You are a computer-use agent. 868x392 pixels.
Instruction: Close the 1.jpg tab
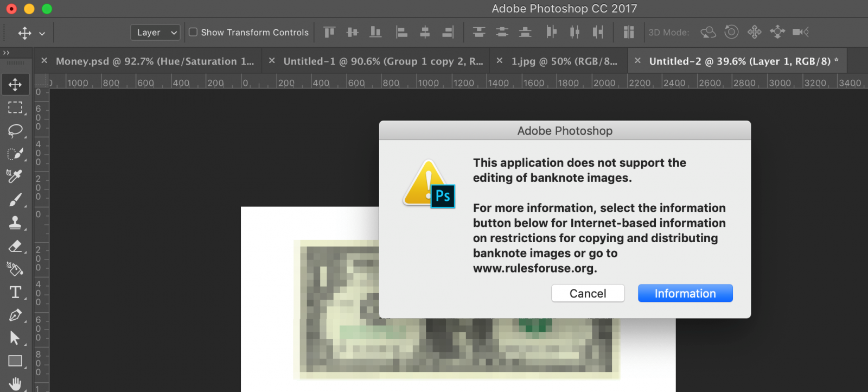pyautogui.click(x=500, y=61)
